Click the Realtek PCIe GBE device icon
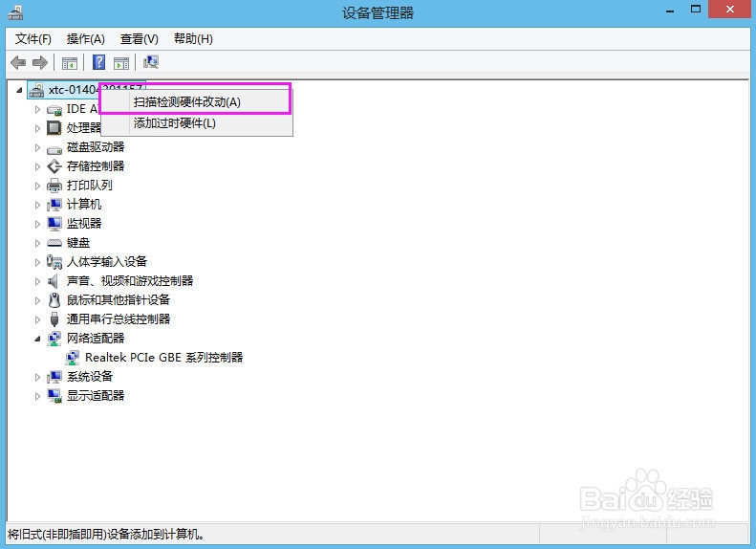 click(x=73, y=358)
